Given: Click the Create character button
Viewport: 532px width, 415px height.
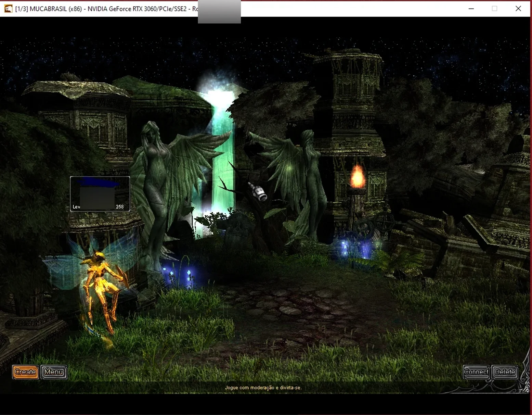Looking at the screenshot, I should pyautogui.click(x=25, y=372).
